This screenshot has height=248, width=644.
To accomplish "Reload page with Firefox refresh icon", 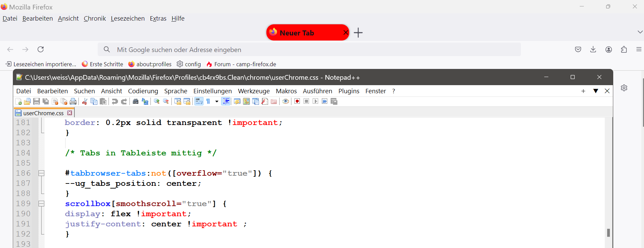I will pos(41,49).
